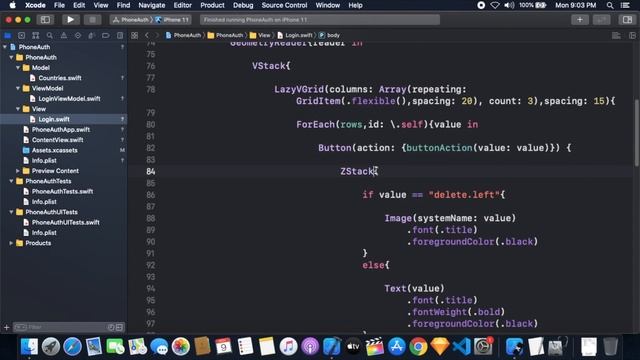
Task: Open the Editor menu
Action: click(182, 5)
